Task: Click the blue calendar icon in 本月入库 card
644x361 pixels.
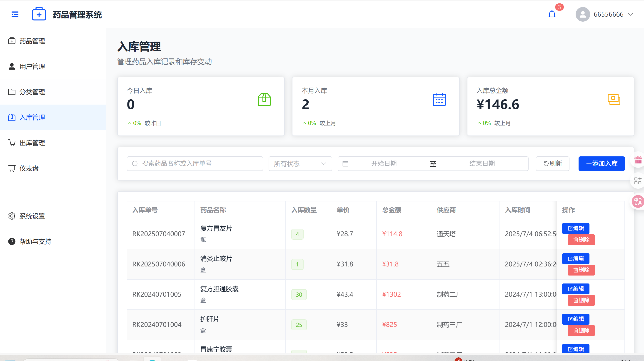Action: 439,100
